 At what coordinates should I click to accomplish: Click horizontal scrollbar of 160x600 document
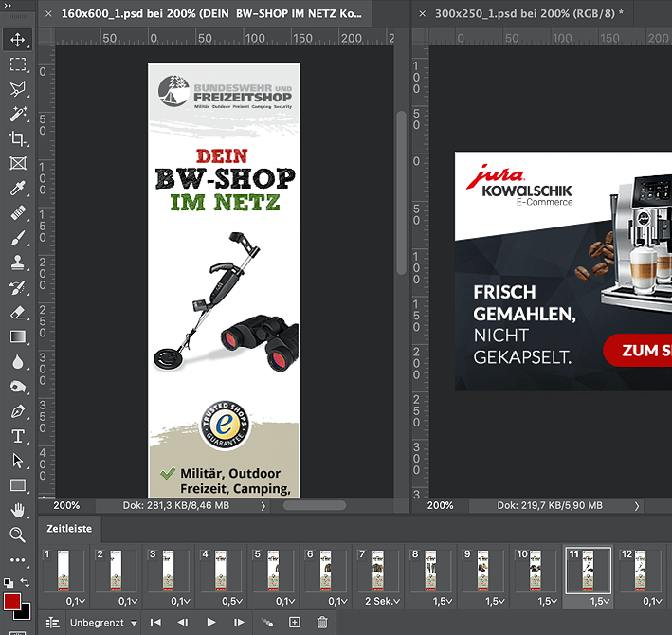[315, 505]
